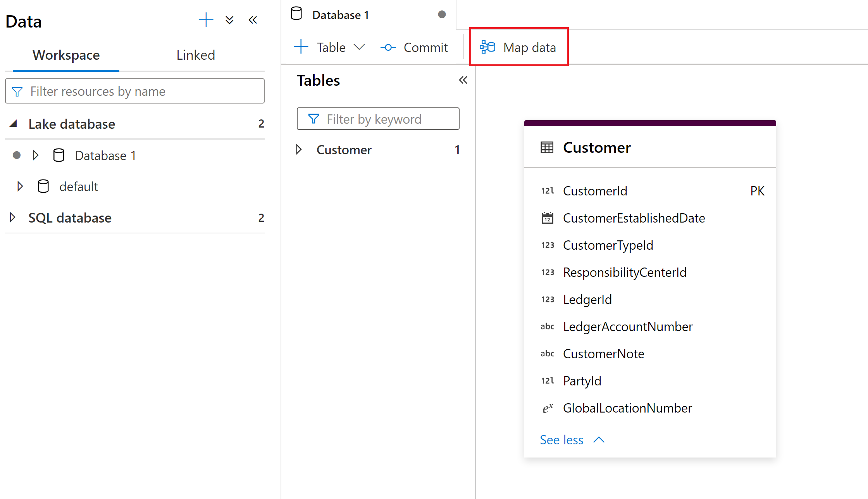Select the Linked tab
Viewport: 868px width, 499px height.
[196, 55]
